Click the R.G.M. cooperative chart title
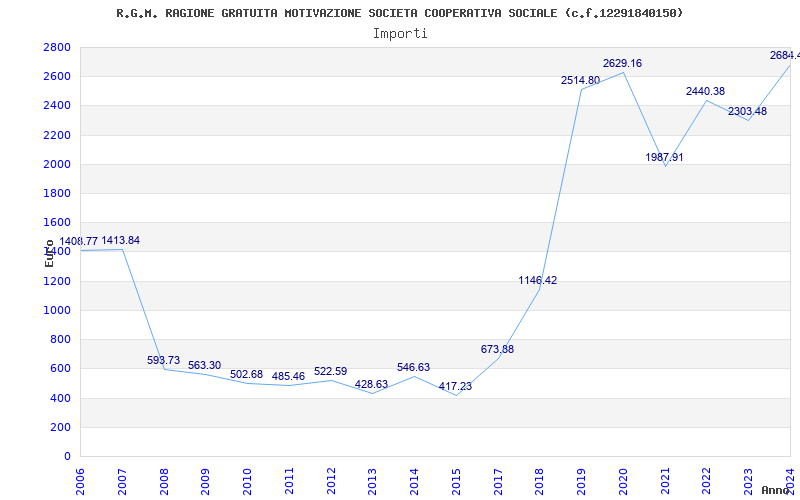 (x=399, y=13)
